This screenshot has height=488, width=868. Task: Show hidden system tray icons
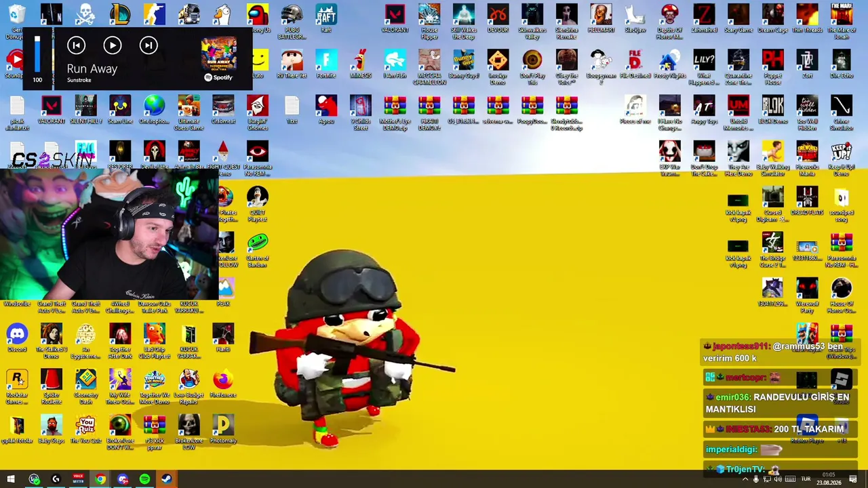pos(745,479)
